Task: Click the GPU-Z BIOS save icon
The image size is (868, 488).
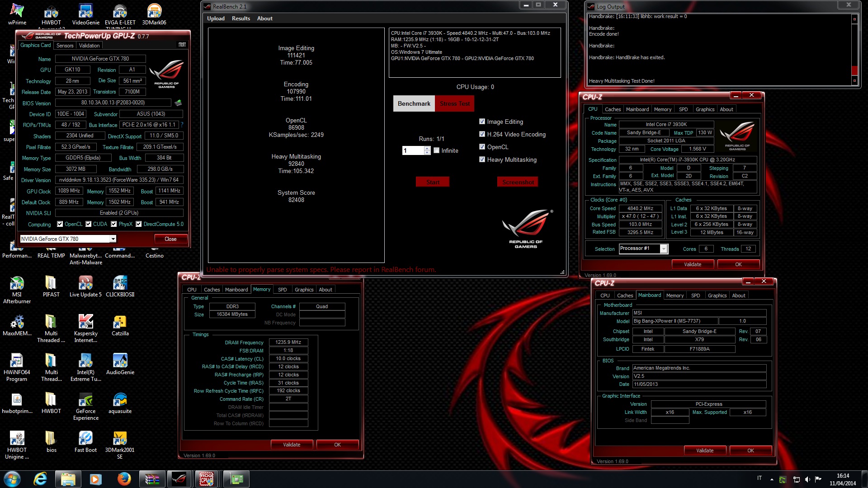Action: pyautogui.click(x=178, y=103)
